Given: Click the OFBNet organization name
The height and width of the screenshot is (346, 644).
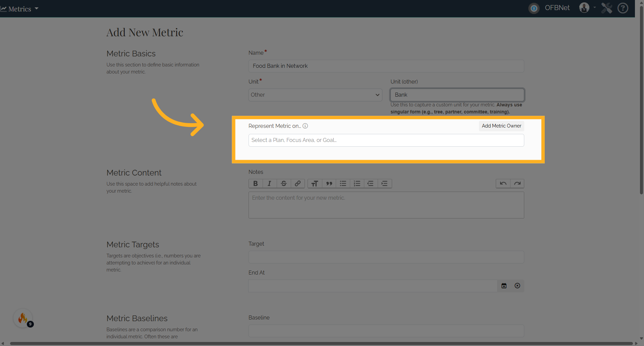Looking at the screenshot, I should tap(557, 8).
